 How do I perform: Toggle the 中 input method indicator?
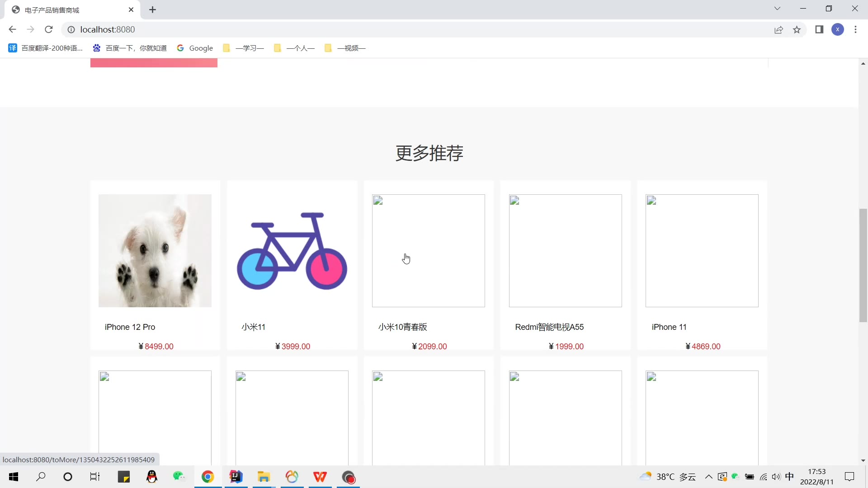790,476
